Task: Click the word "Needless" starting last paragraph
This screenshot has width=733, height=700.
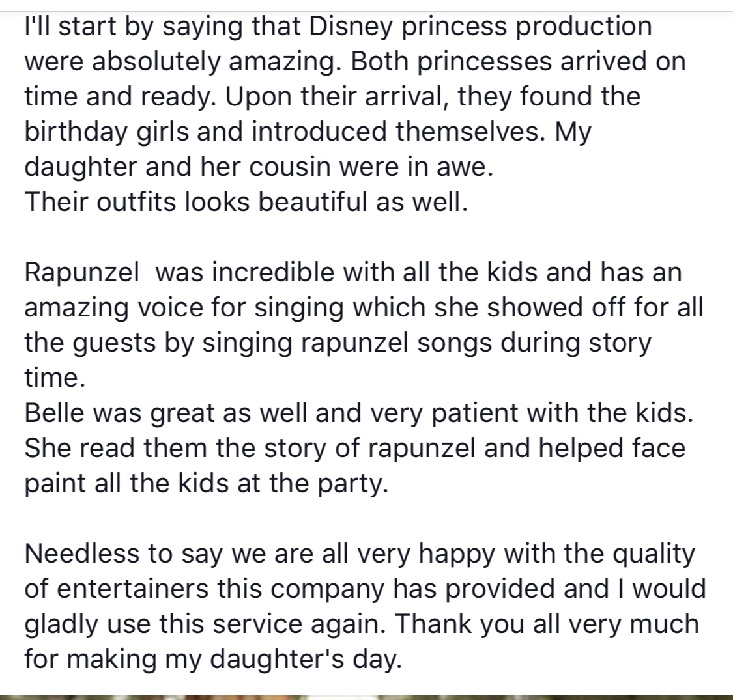Action: tap(82, 553)
